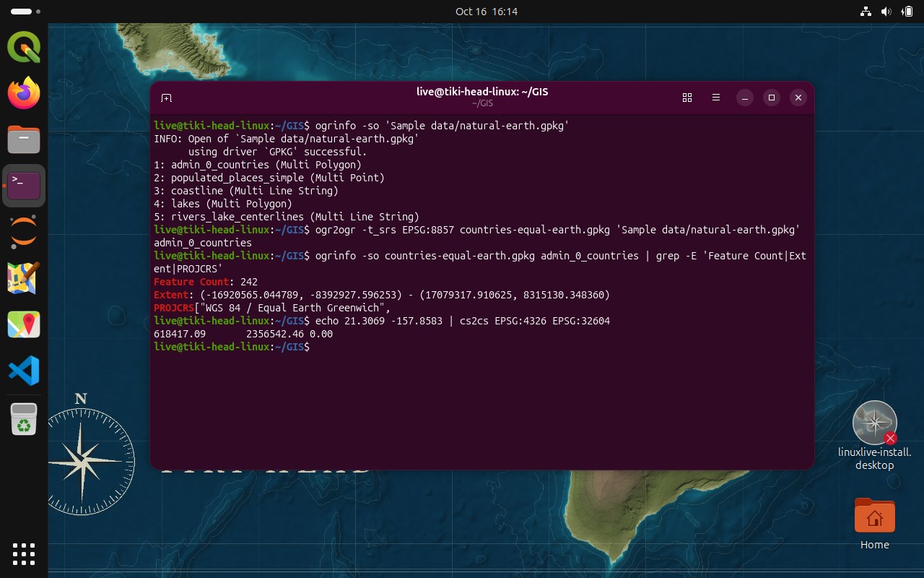
Task: Launch Visual Studio Code from dock
Action: 24,371
